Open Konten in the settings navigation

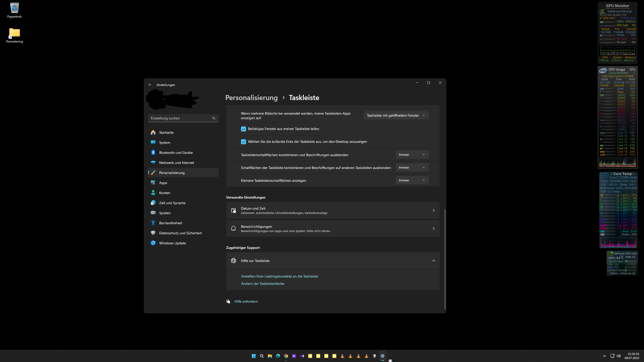coord(165,193)
